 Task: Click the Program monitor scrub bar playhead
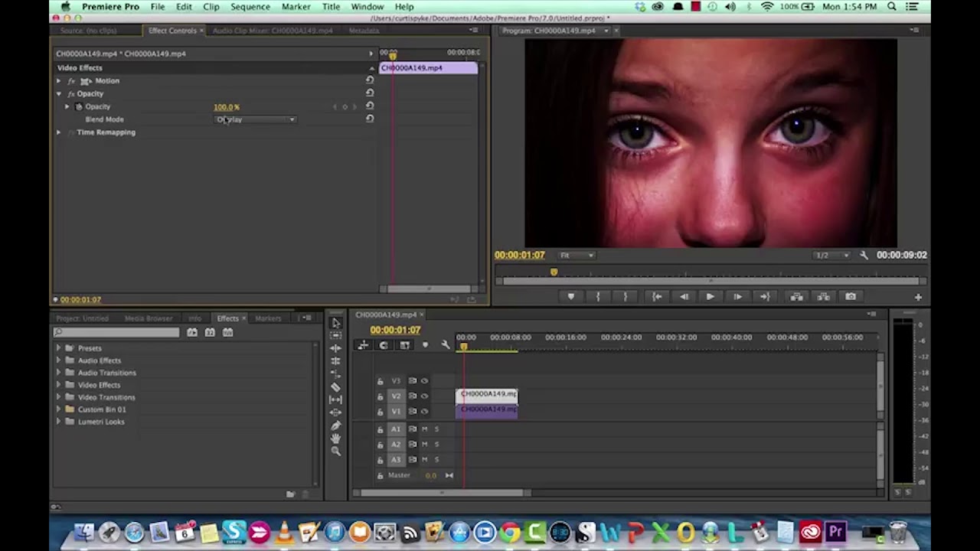[554, 272]
